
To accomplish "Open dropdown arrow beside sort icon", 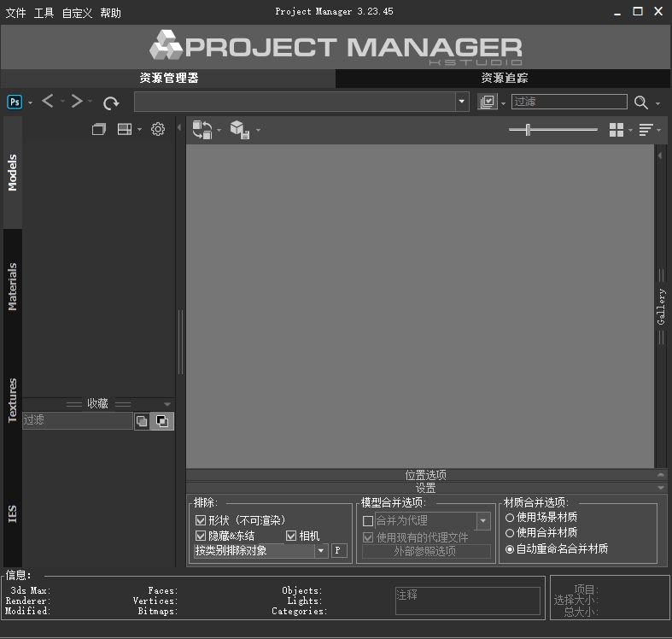I will [x=658, y=130].
